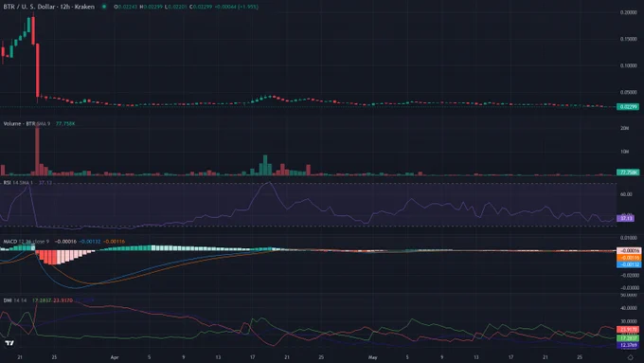The image size is (644, 363).
Task: Click the 0.05000 price axis label
Action: pyautogui.click(x=629, y=92)
